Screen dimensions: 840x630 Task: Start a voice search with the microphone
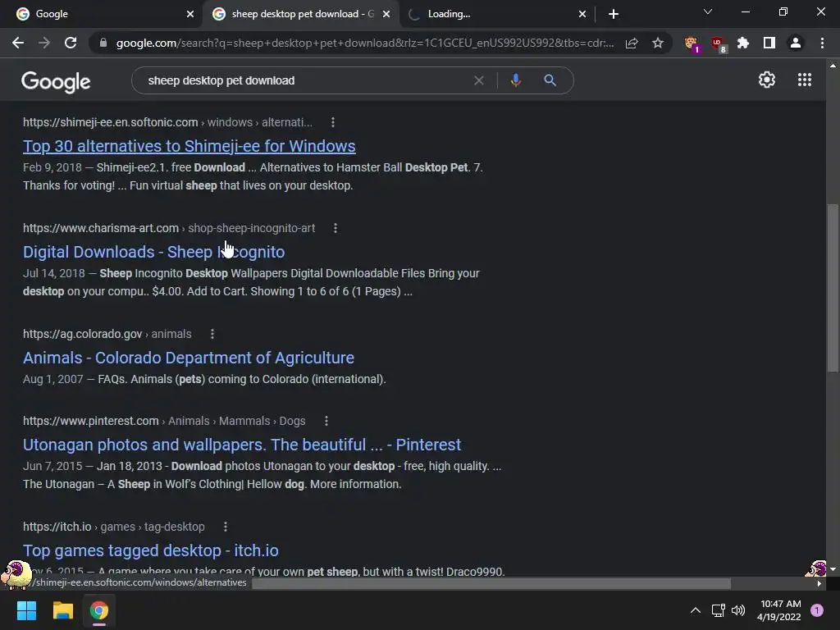click(x=515, y=80)
